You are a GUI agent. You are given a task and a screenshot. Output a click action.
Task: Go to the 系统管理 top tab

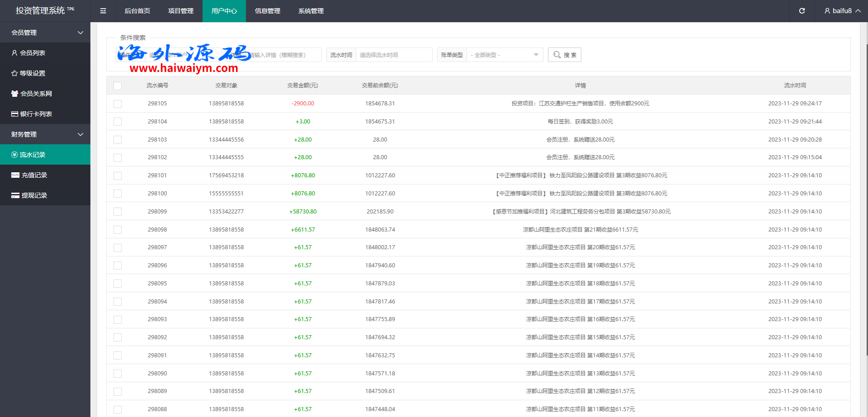(311, 11)
